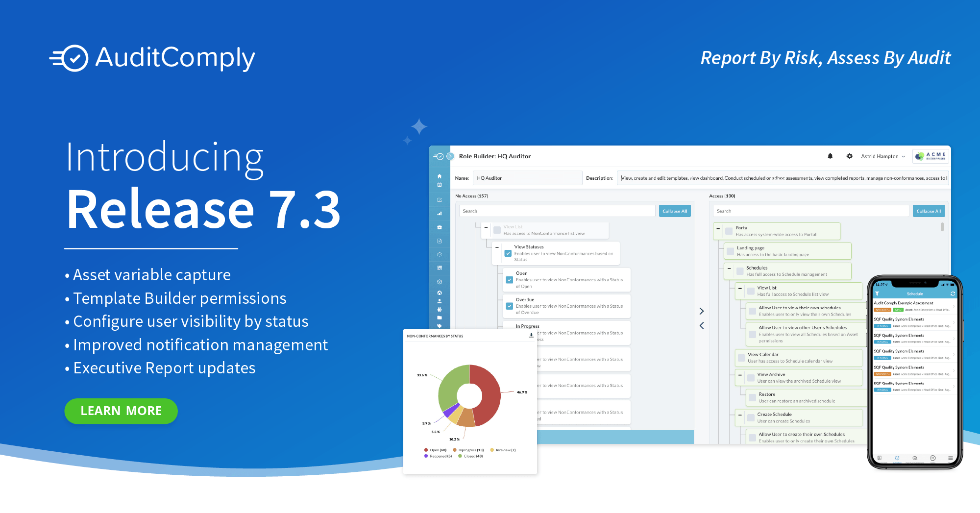Click the purple Reopened legend dot
This screenshot has width=980, height=513.
tap(426, 456)
